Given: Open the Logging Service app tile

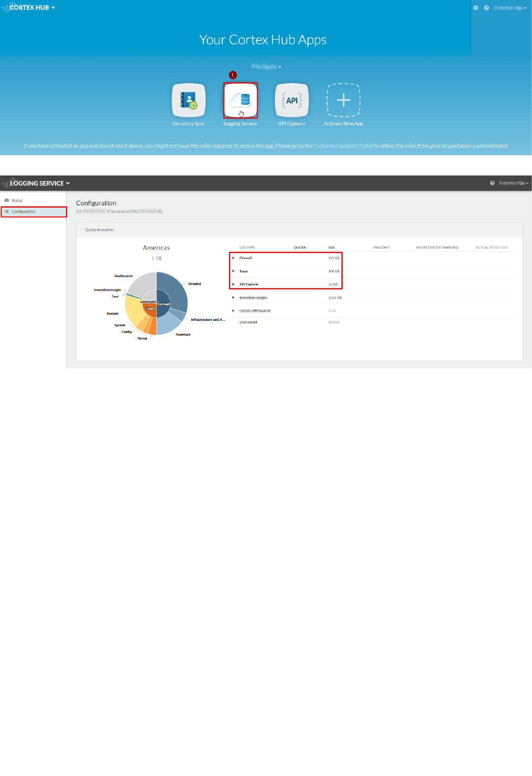Looking at the screenshot, I should [240, 100].
